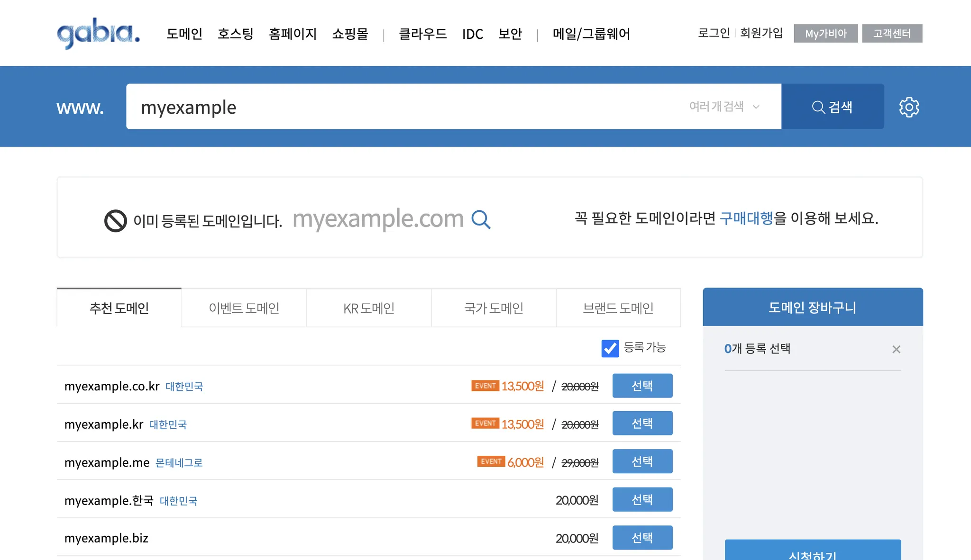Follow the 구매대행 link
The width and height of the screenshot is (971, 560).
click(746, 218)
